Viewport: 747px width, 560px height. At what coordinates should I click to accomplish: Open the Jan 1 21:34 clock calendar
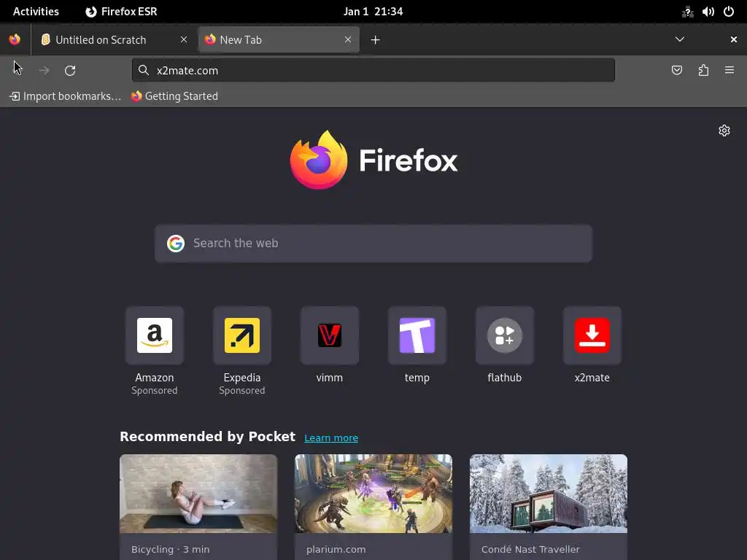[x=373, y=12]
